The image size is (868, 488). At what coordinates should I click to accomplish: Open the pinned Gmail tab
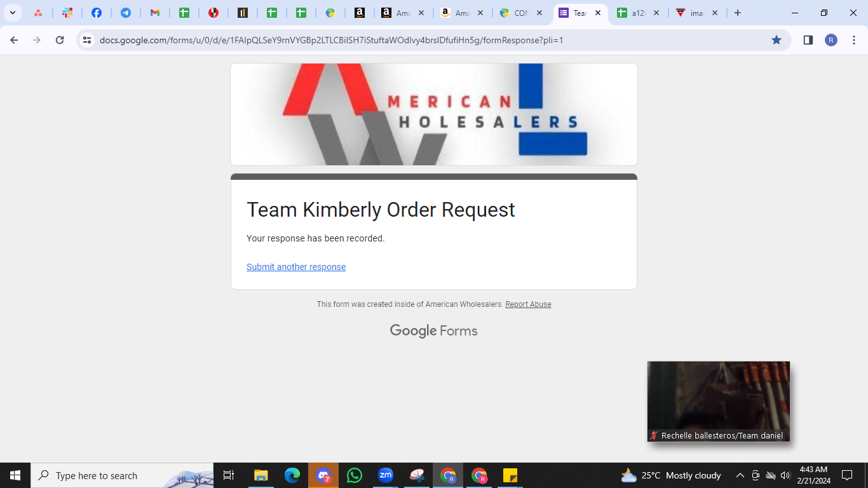point(155,13)
